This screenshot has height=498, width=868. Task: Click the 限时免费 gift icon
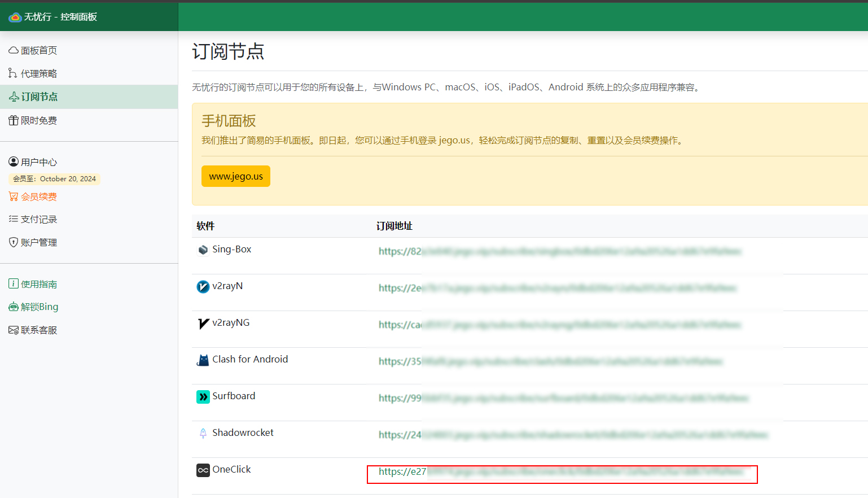point(14,120)
